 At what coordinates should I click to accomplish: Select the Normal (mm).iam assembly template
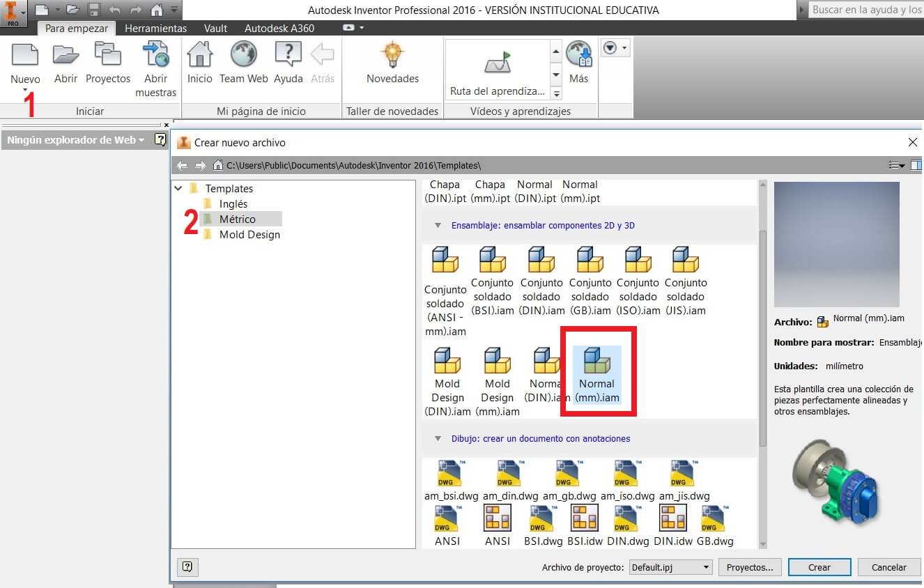point(597,376)
